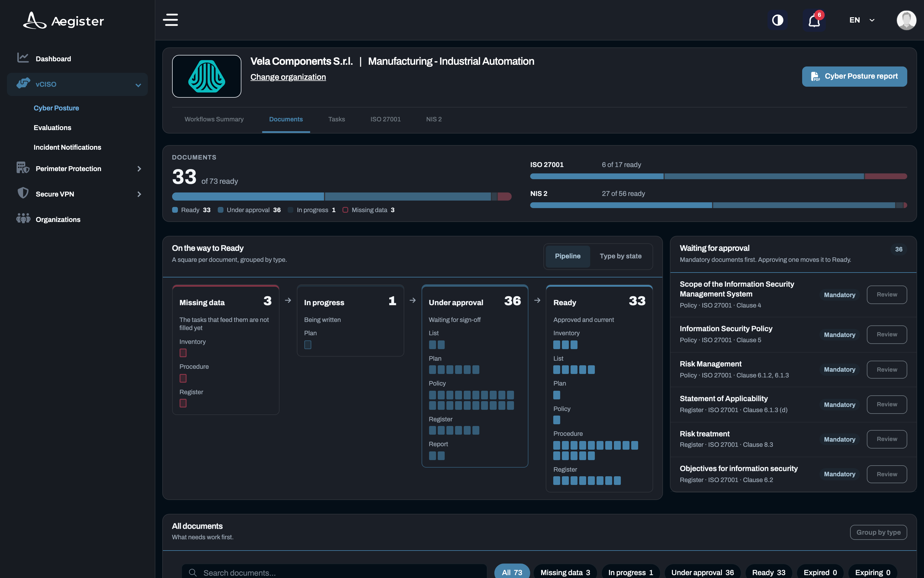Open the NIS 2 tab
924x578 pixels.
(x=434, y=119)
